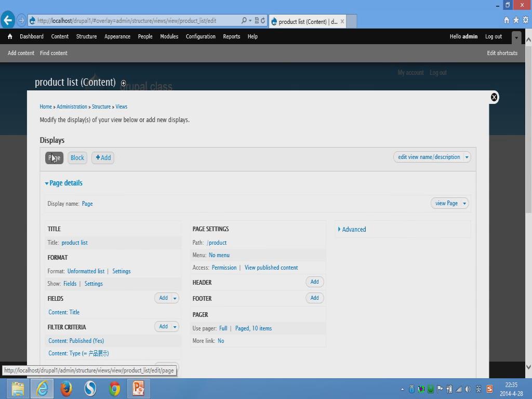Launch Firefox from the taskbar
Screen dimensions: 532x399
pos(66,389)
